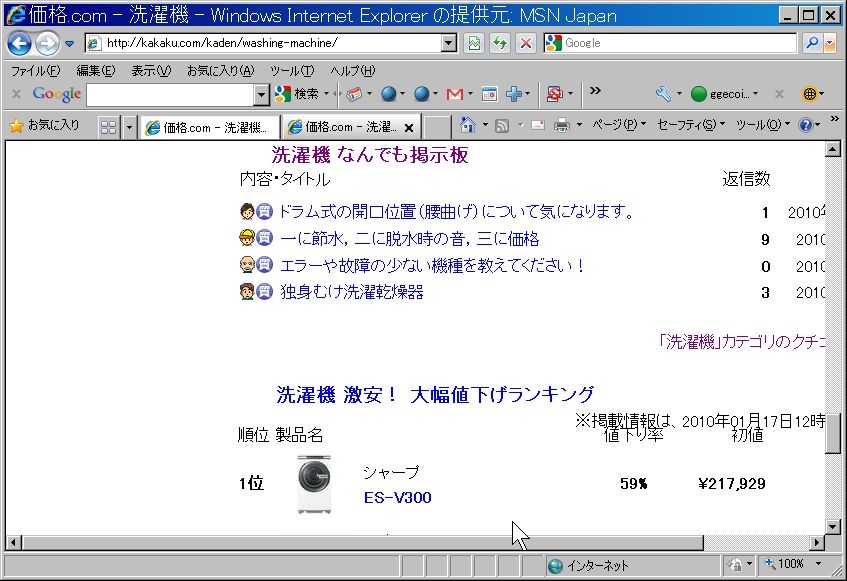Click the address bar URL field

tap(264, 43)
